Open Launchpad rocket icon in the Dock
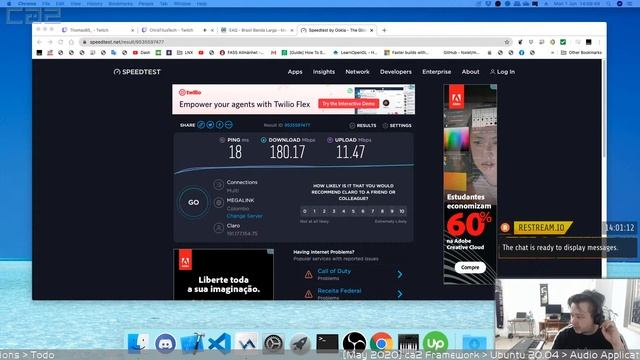 tap(300, 343)
